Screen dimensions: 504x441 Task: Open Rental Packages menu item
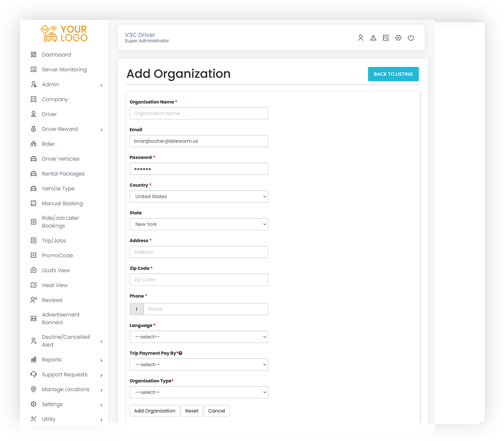click(x=63, y=174)
